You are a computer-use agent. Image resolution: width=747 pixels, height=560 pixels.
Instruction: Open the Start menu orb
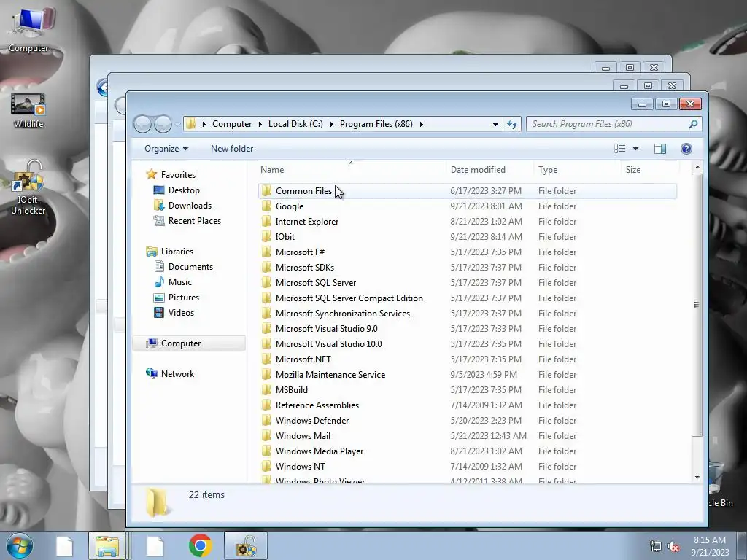click(x=19, y=545)
